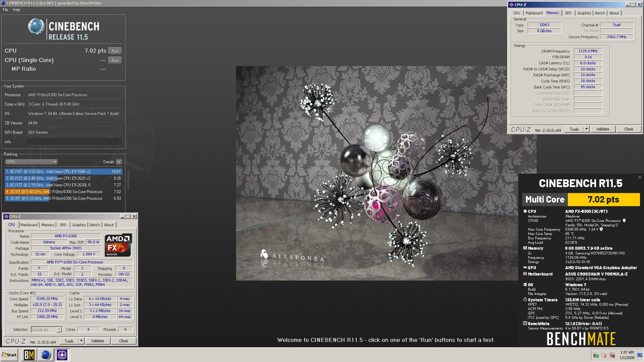The width and height of the screenshot is (644, 362).
Task: Switch to SPD tab in upper-right CPU-Z window
Action: pos(568,13)
